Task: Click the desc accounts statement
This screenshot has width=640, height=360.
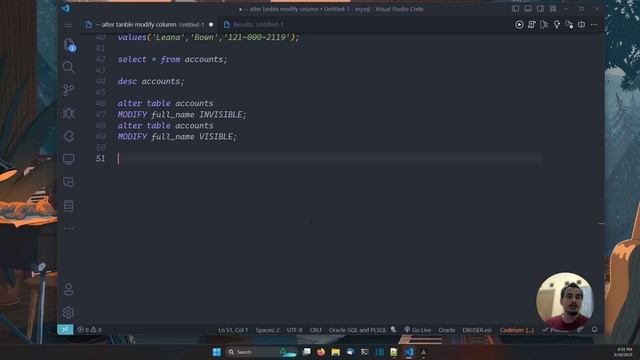Action: [x=151, y=82]
